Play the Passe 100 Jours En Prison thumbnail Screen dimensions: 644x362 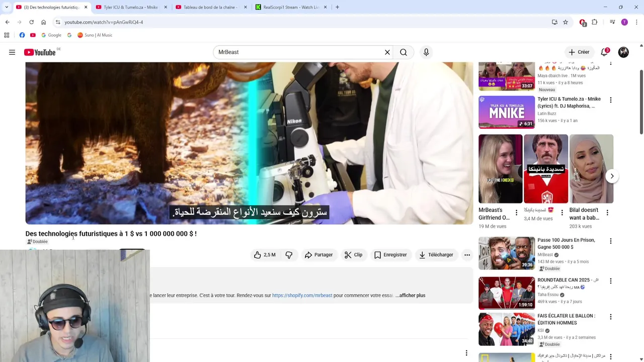[507, 253]
